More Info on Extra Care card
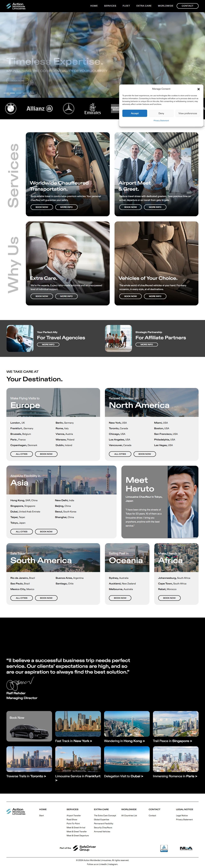This screenshot has height=868, width=205. tap(66, 296)
